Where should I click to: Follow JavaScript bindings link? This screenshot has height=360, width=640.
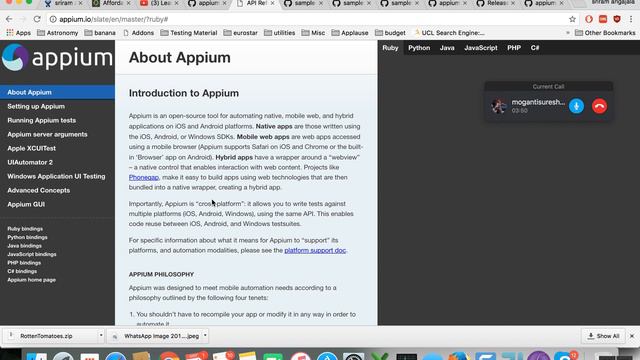(x=32, y=254)
